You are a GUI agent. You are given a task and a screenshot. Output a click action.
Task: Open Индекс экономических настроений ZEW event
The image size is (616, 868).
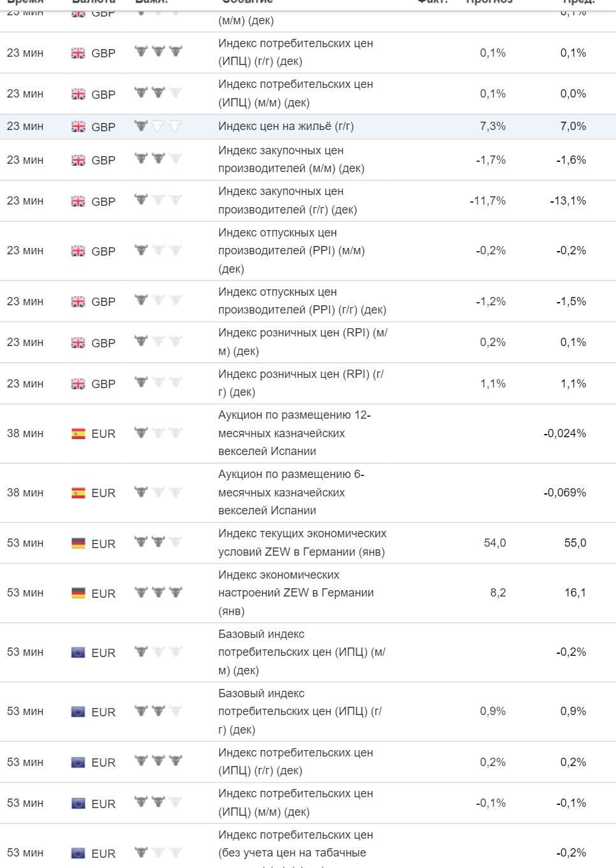pyautogui.click(x=296, y=593)
